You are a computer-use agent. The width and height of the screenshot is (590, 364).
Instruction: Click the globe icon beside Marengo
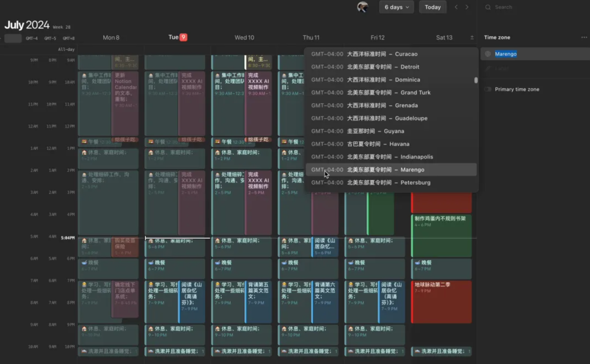pyautogui.click(x=488, y=54)
